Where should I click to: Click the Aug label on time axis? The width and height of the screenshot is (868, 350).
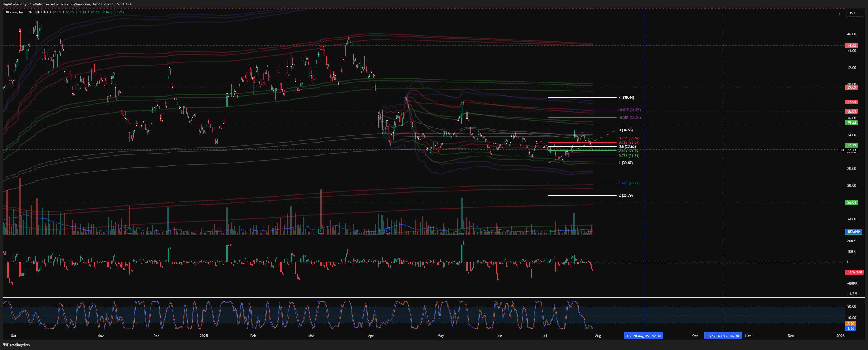598,336
